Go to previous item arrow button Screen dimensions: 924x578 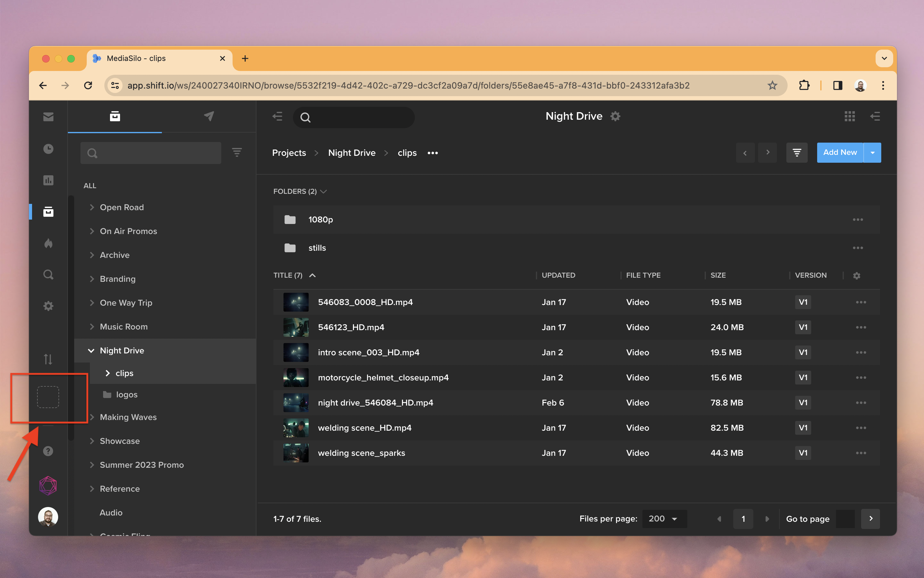point(745,153)
